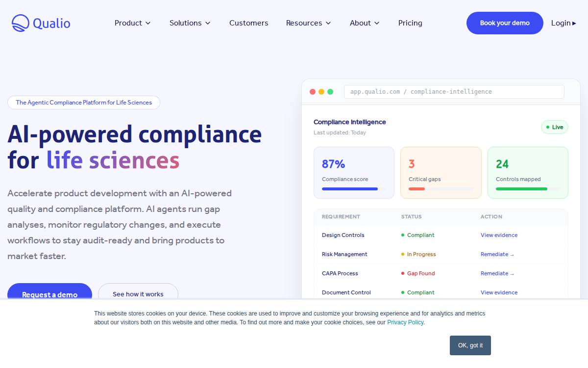
Task: Click the In Progress status
Action: click(x=418, y=254)
